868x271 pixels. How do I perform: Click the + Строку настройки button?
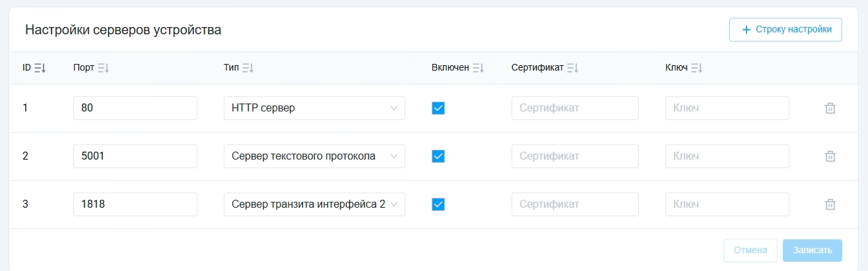[x=785, y=30]
